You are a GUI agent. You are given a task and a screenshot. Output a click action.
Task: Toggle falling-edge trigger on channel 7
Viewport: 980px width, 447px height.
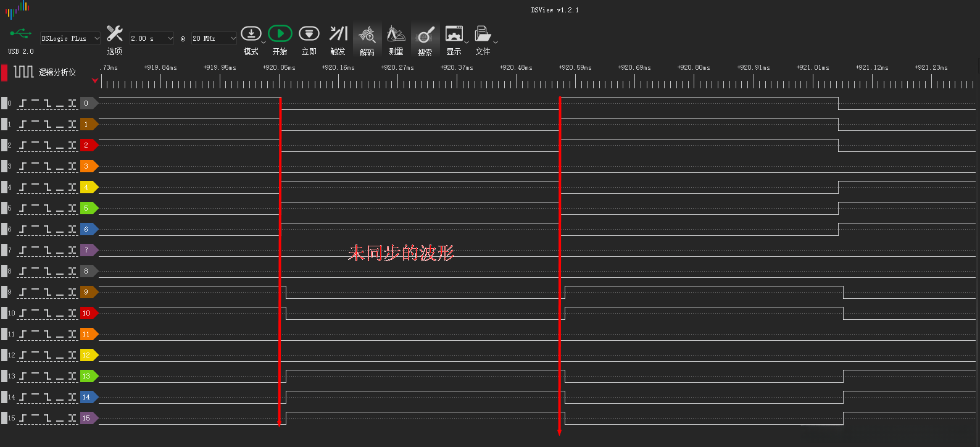pos(48,251)
